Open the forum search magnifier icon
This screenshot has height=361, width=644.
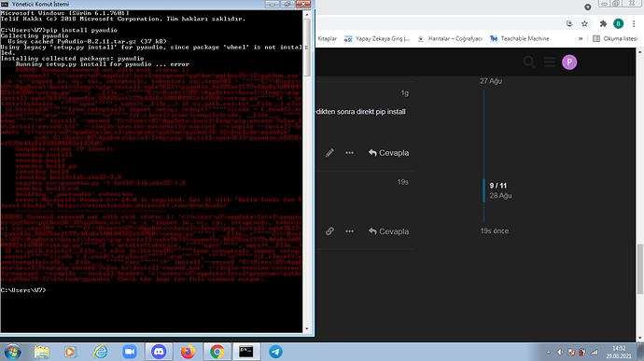point(529,62)
